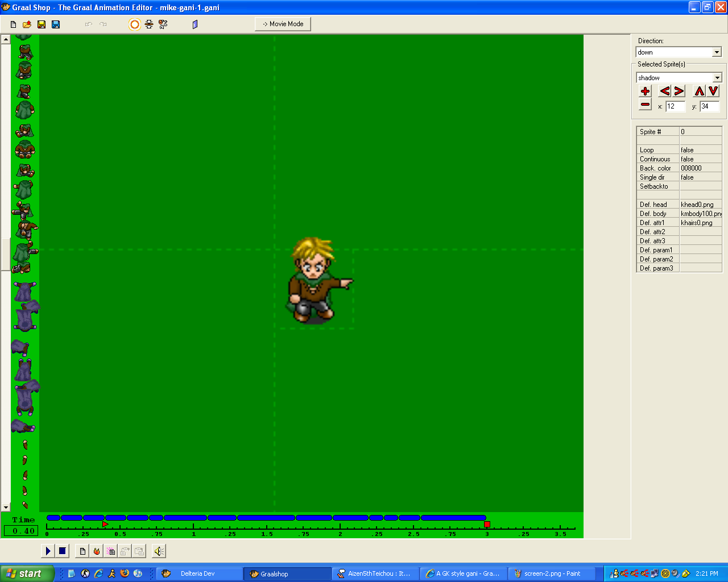The height and width of the screenshot is (582, 728).
Task: Click the x coordinate input field
Action: pos(675,106)
